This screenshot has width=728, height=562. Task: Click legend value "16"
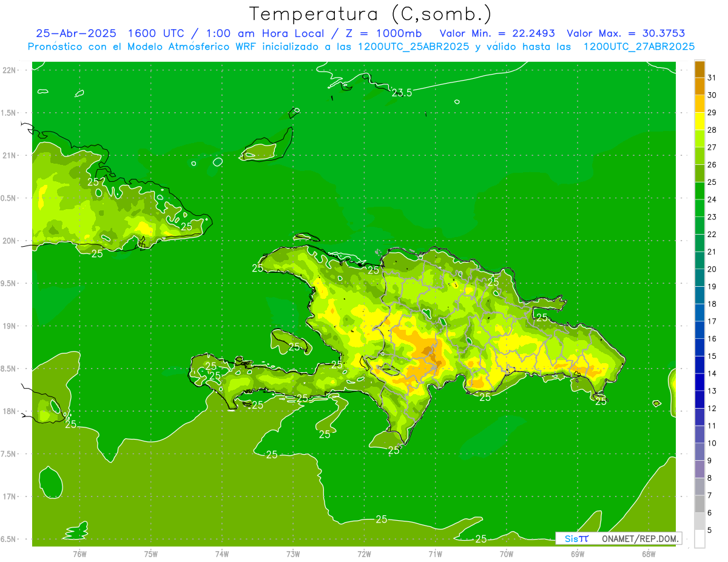pos(712,339)
